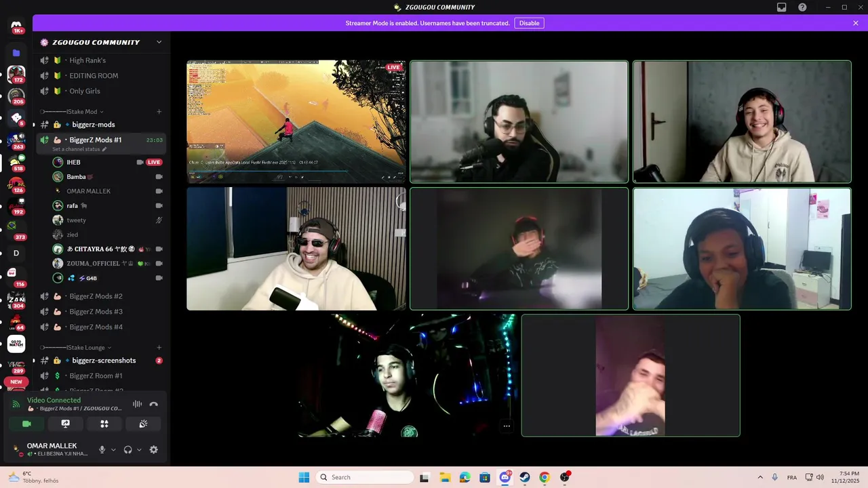
Task: Open User Settings gear
Action: (x=154, y=449)
